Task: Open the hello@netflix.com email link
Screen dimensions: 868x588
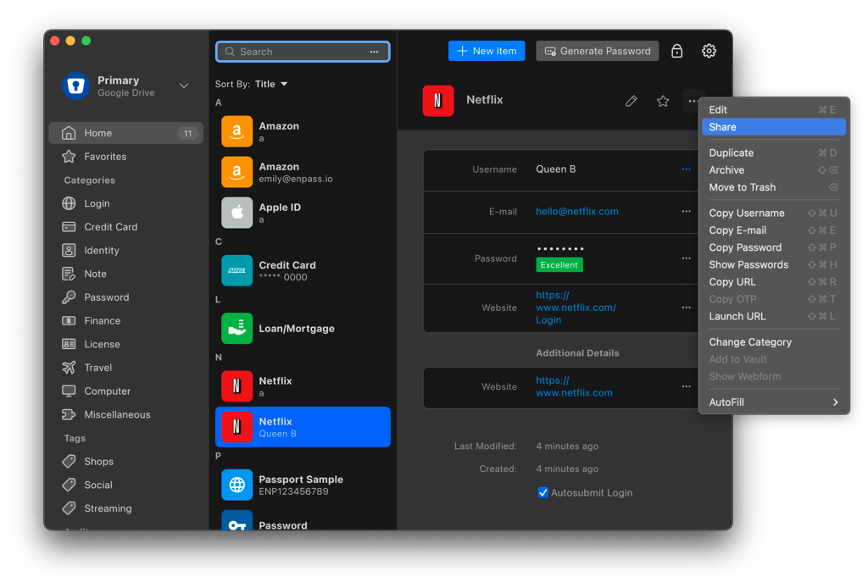Action: (576, 211)
